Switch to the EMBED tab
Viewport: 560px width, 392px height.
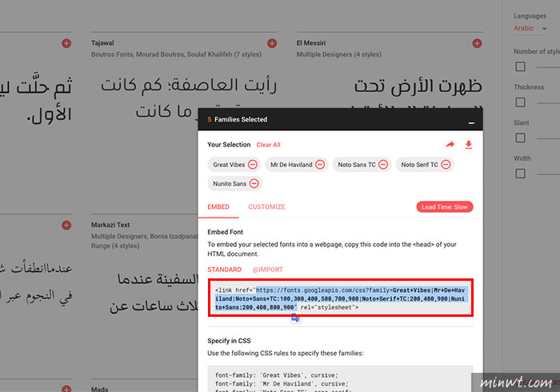pyautogui.click(x=218, y=206)
